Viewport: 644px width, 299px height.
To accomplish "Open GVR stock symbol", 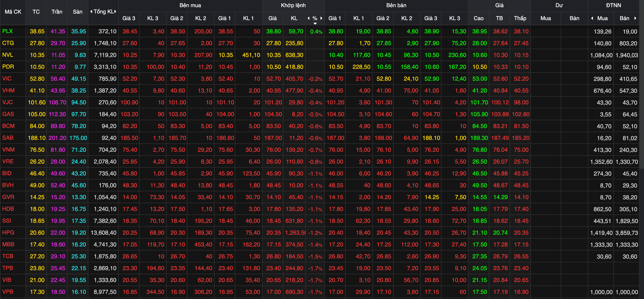I will 8,197.
